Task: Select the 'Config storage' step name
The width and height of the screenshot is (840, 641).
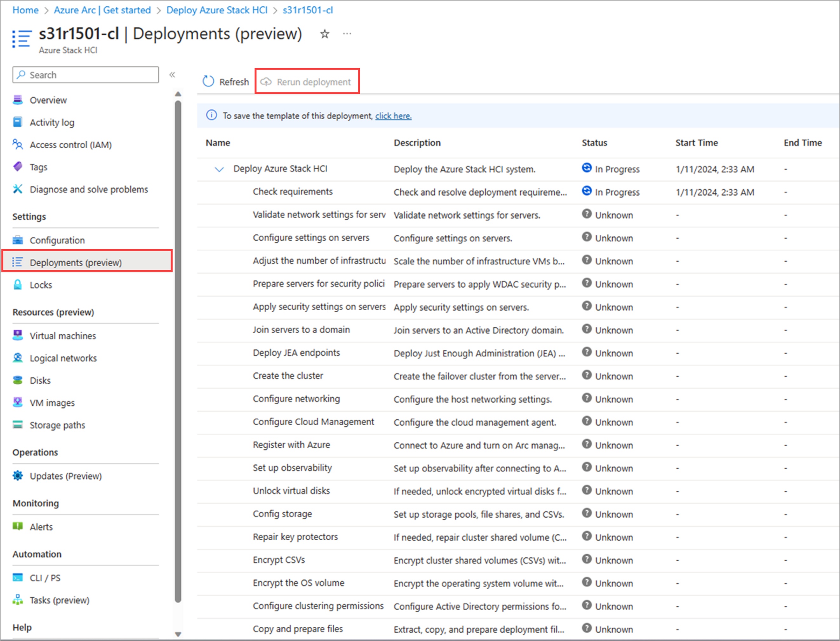Action: click(x=283, y=514)
